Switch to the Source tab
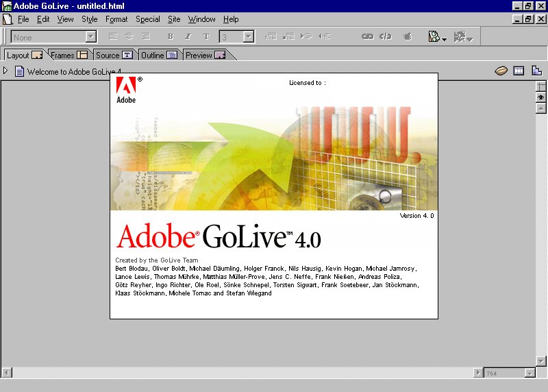 point(114,56)
